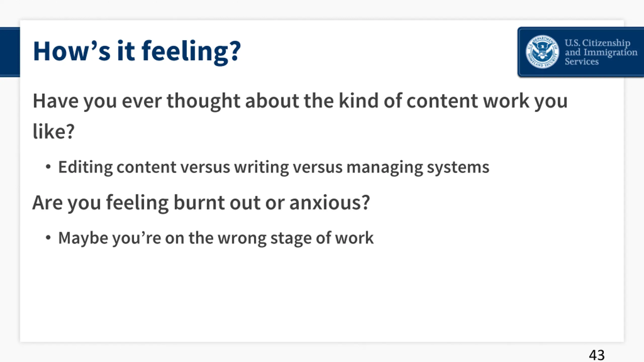Click the dark blue bar left of title

(10, 52)
